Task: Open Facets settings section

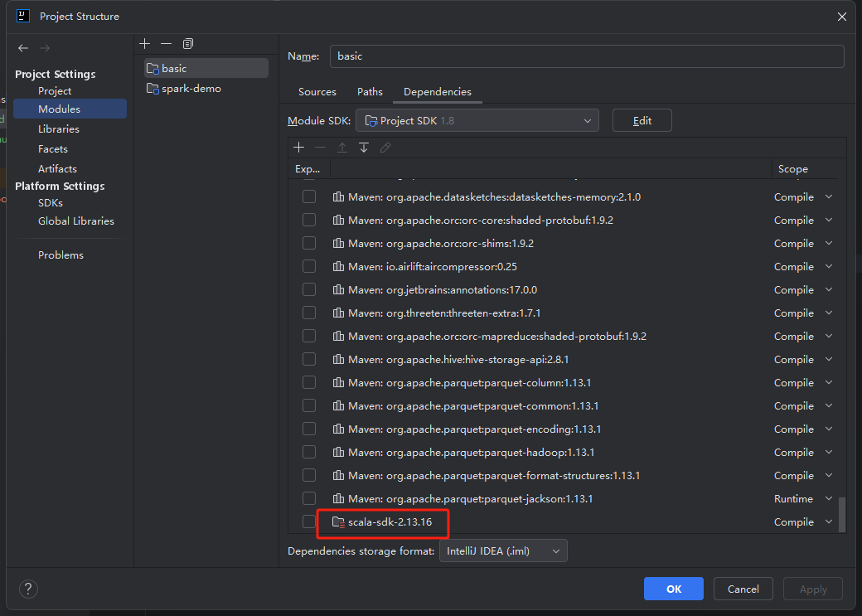Action: click(53, 149)
